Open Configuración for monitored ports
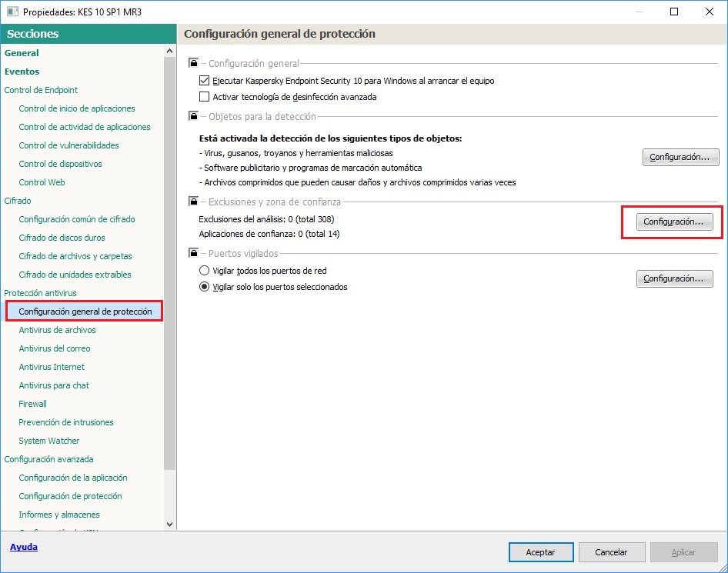 click(x=674, y=279)
